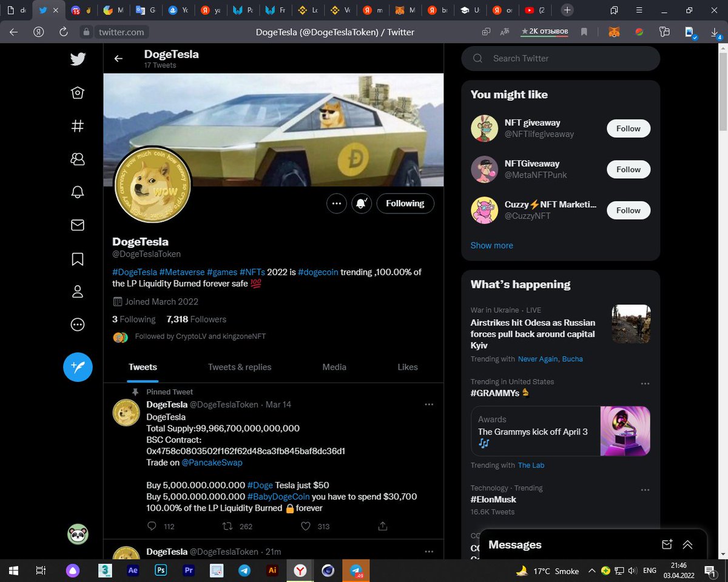Click browser back arrow button
This screenshot has width=728, height=582.
click(13, 32)
